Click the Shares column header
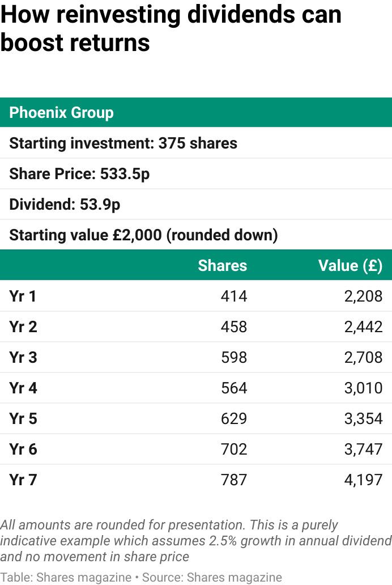The image size is (392, 585). (x=222, y=265)
